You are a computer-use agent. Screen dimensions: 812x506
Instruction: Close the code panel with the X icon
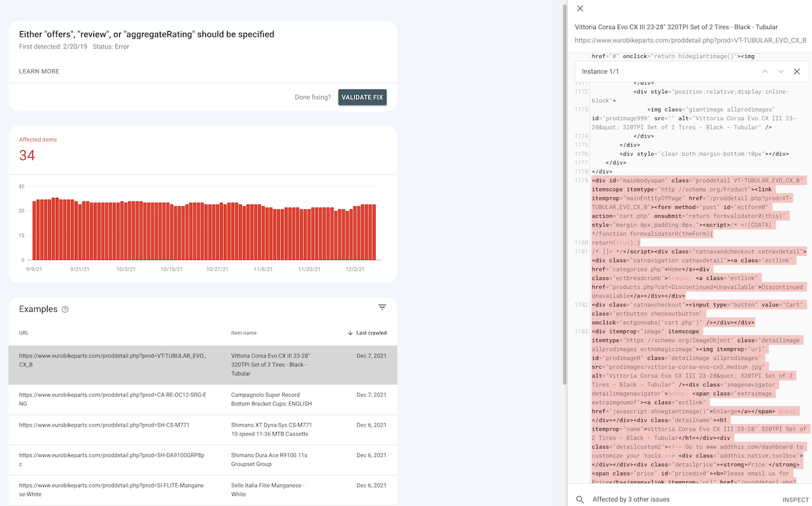(580, 9)
